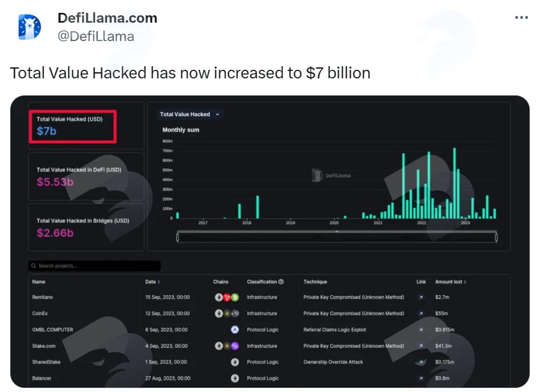540x392 pixels.
Task: Open the Stake.com link arrow icon
Action: click(x=421, y=346)
